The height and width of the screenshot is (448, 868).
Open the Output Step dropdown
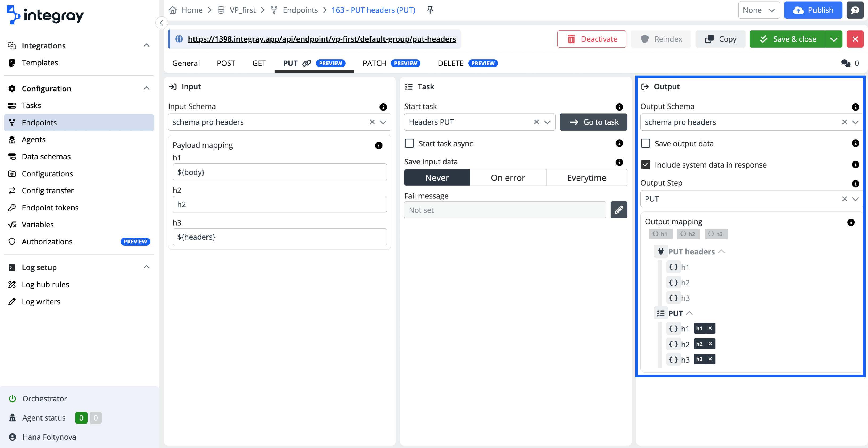point(855,199)
